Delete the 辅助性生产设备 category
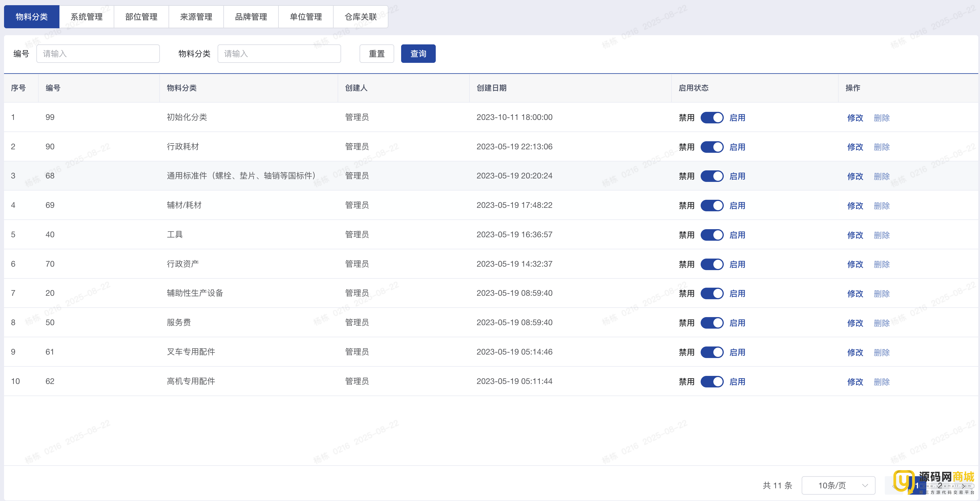The width and height of the screenshot is (980, 501). tap(882, 293)
